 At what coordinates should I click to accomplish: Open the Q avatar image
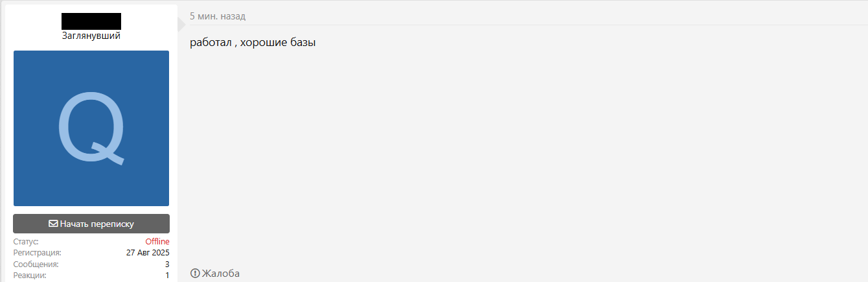pyautogui.click(x=91, y=128)
